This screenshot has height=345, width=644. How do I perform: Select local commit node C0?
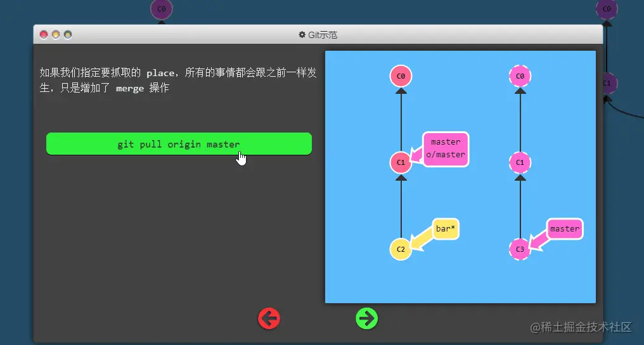pyautogui.click(x=401, y=76)
